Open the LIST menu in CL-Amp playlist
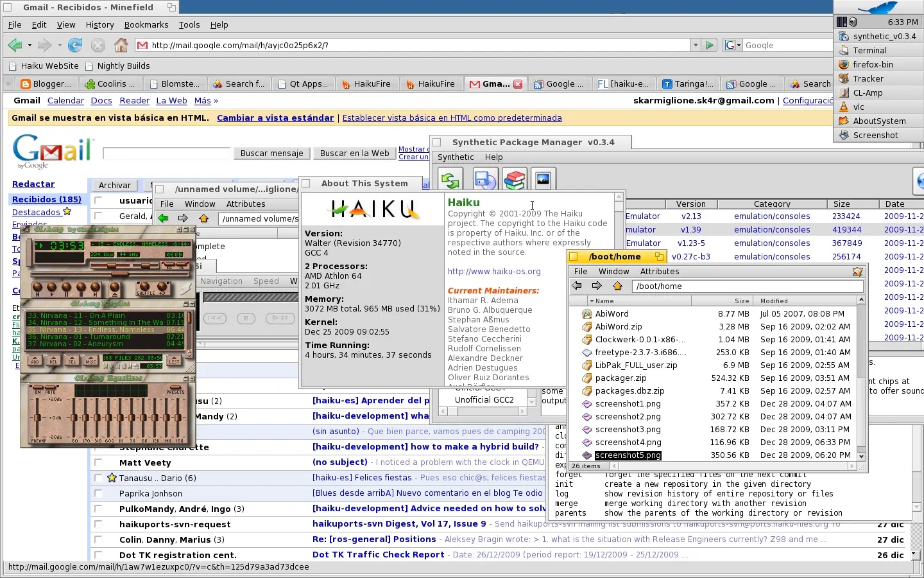 point(174,362)
